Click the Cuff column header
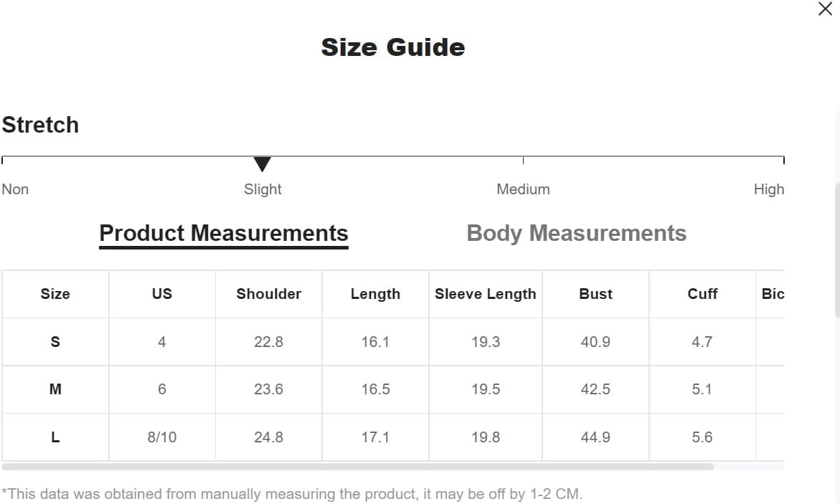The image size is (840, 504). 702,294
